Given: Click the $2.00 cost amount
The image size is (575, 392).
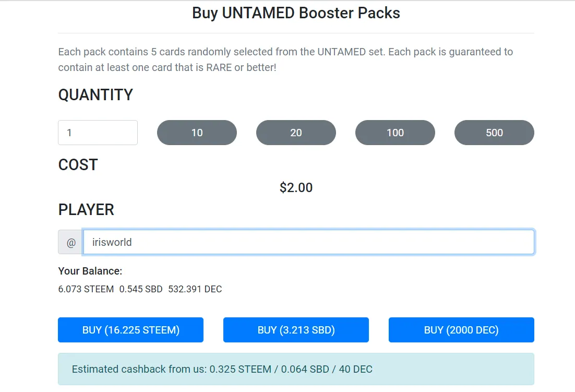Looking at the screenshot, I should point(296,188).
